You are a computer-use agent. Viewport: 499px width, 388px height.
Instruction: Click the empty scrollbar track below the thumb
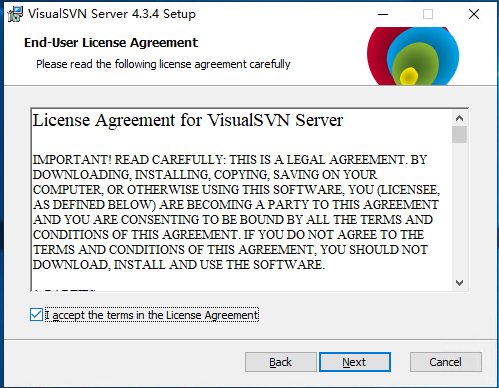460,209
